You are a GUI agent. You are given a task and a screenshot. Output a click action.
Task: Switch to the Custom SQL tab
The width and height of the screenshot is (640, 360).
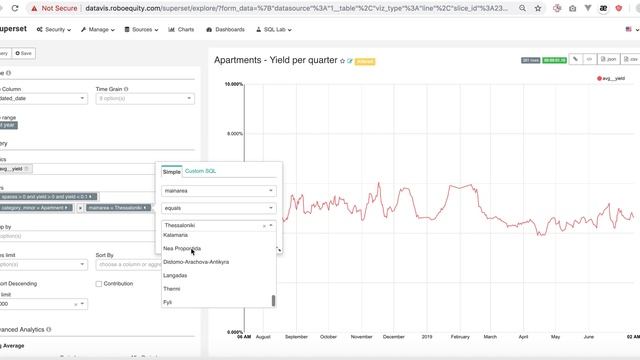[x=200, y=171]
